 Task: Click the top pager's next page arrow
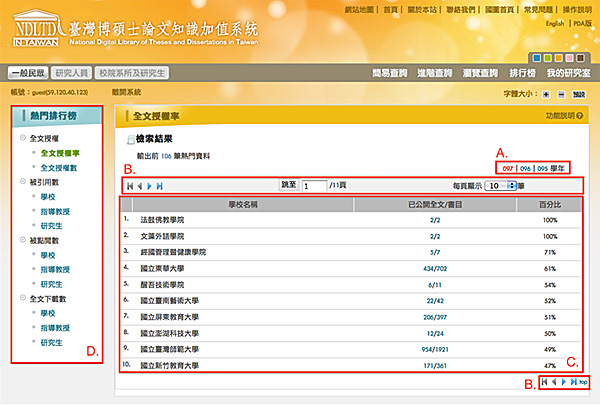coord(148,186)
